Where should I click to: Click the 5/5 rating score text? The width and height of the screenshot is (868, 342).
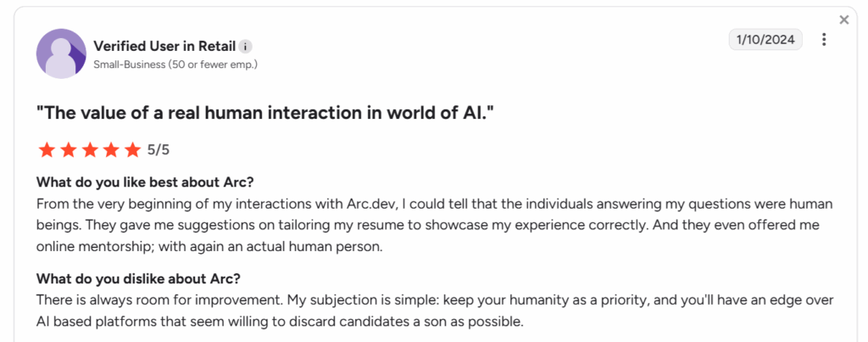(159, 149)
